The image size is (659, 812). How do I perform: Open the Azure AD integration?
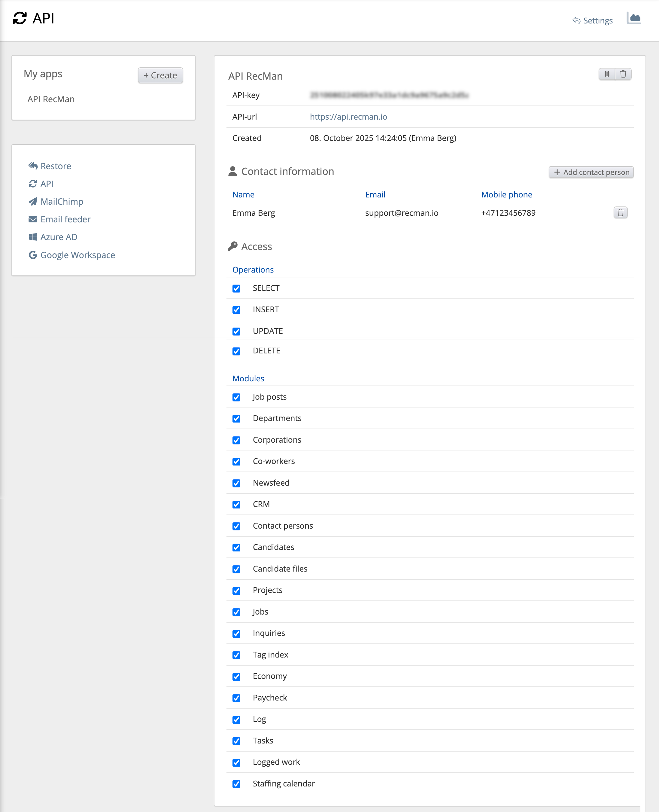click(x=59, y=237)
